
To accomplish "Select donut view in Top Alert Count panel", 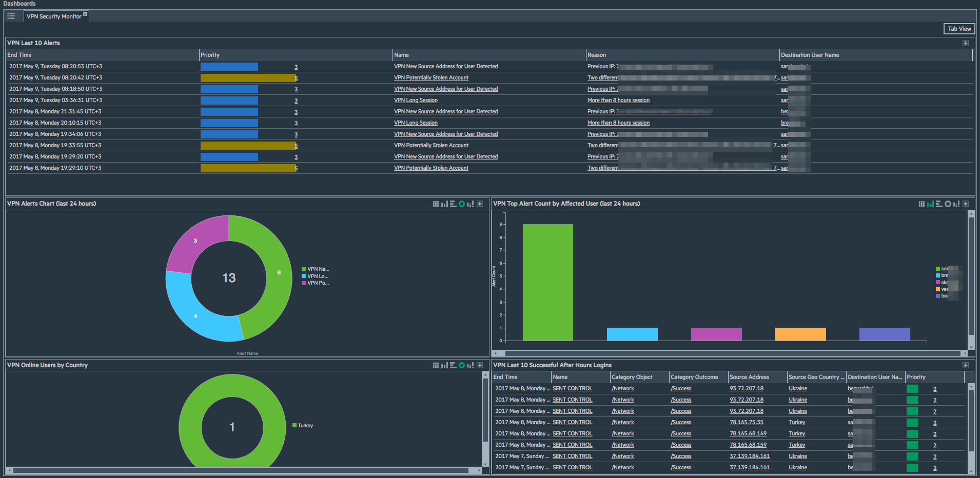I will (948, 204).
